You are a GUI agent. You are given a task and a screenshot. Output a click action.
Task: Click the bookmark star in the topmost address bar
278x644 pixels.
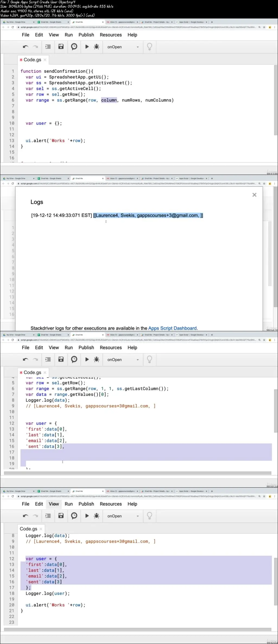pos(264,27)
